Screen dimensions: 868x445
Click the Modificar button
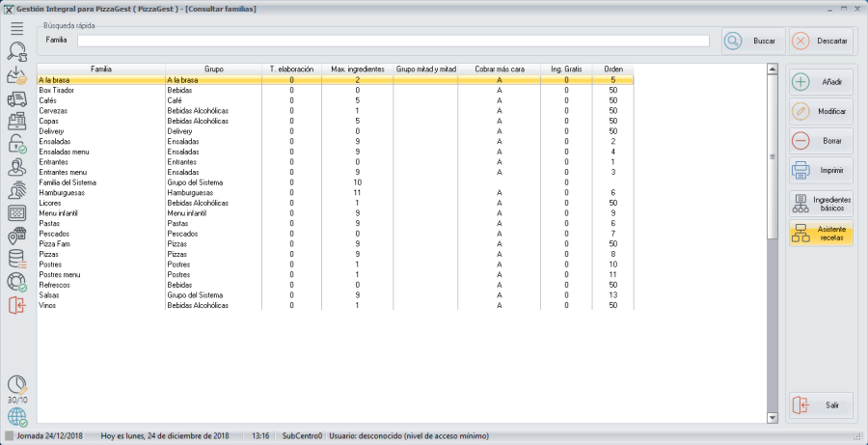coord(821,111)
